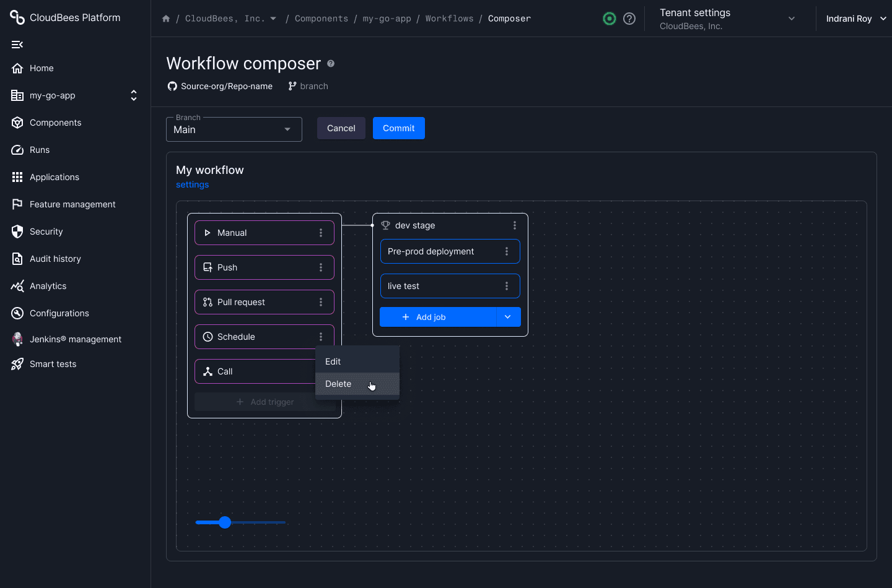Click the Analytics chart icon
Screen dimensions: 892x588
pyautogui.click(x=17, y=286)
